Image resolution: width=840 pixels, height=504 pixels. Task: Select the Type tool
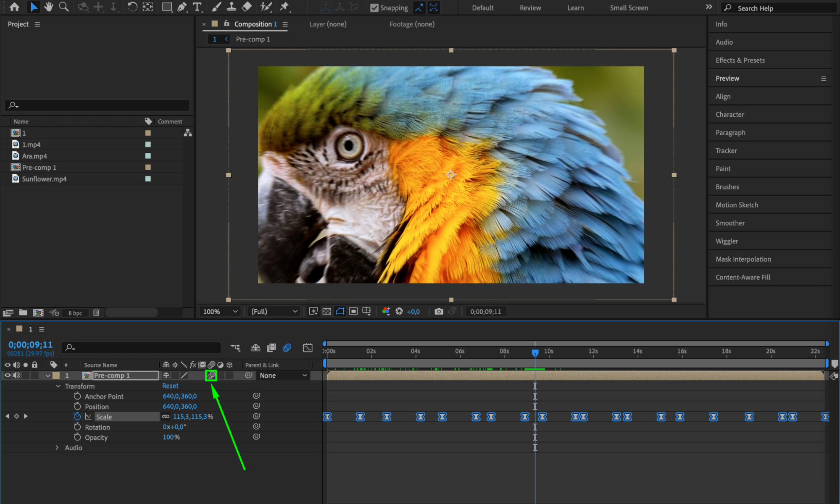(x=197, y=7)
